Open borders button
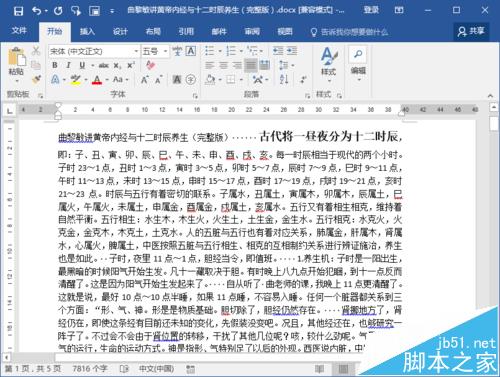Image resolution: width=500 pixels, height=377 pixels. coord(231,80)
